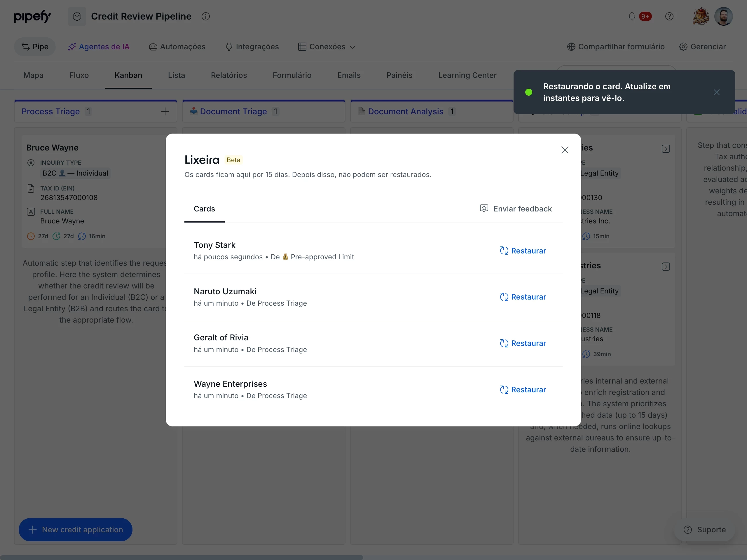This screenshot has width=747, height=560.
Task: Open the user profile avatar
Action: (x=723, y=16)
